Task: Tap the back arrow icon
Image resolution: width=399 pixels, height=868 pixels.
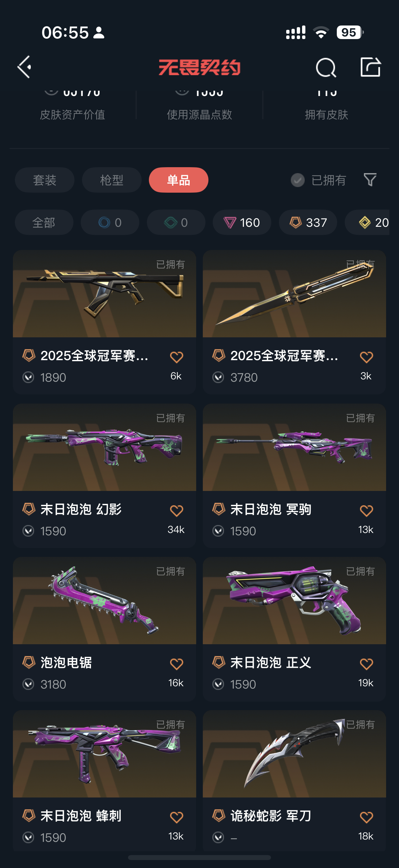Action: tap(24, 67)
